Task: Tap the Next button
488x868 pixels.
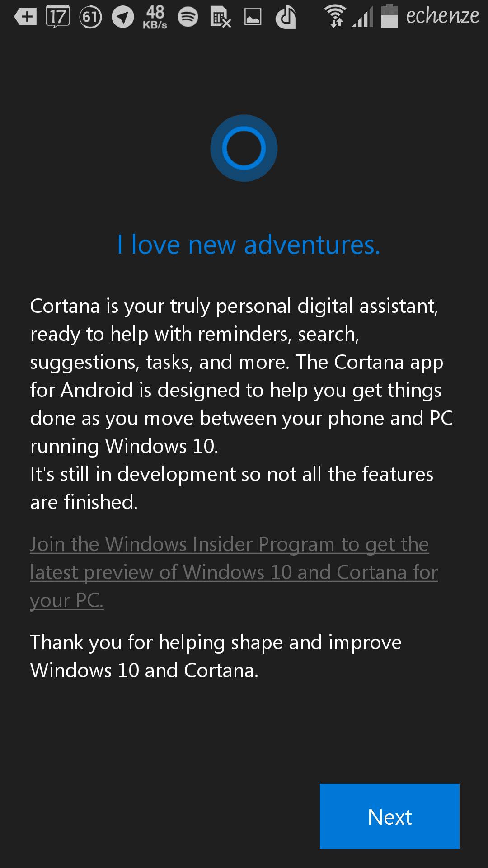Action: coord(389,816)
